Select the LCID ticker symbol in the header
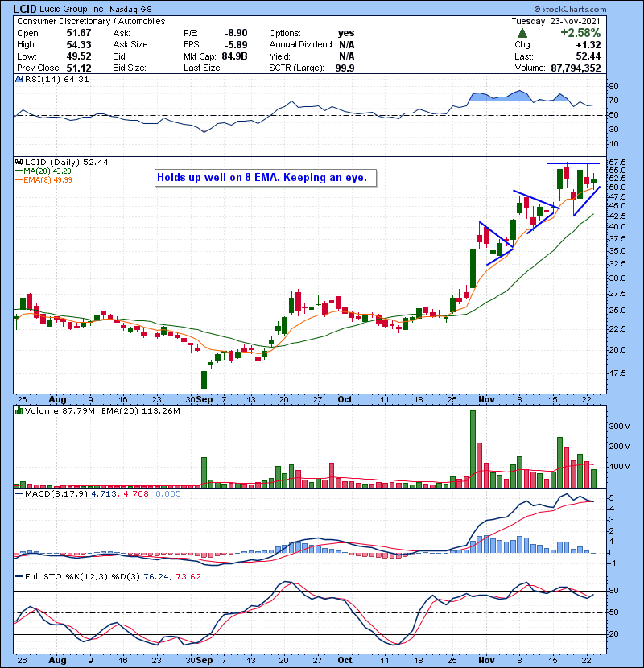 tap(25, 9)
